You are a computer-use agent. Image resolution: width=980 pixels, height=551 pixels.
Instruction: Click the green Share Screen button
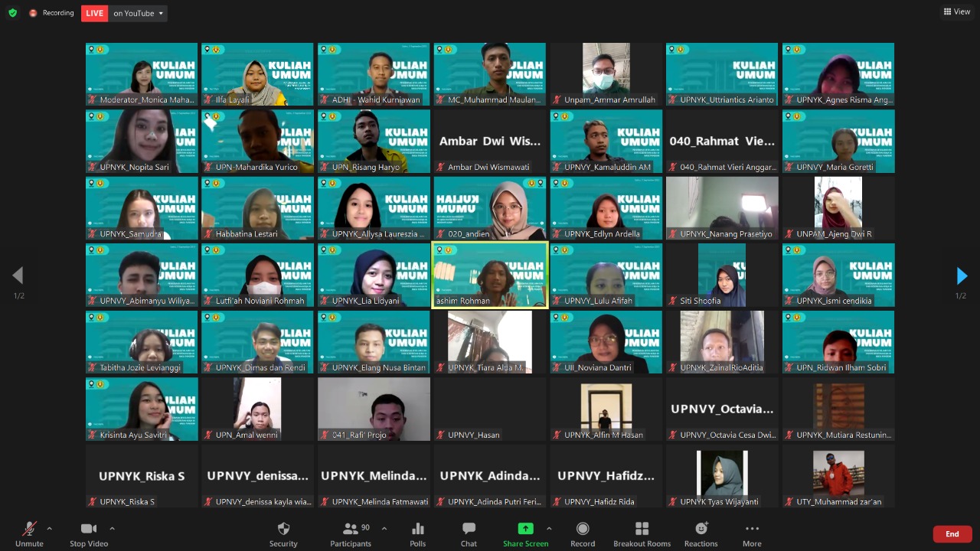525,534
